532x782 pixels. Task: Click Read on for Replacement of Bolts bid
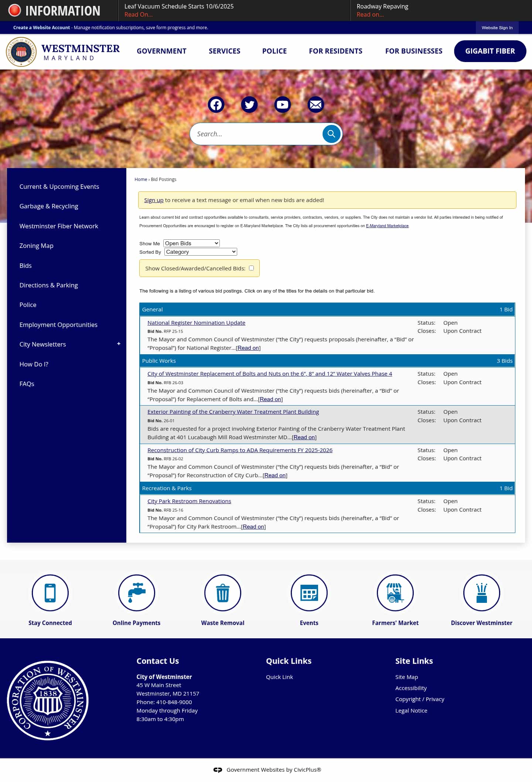coord(270,399)
